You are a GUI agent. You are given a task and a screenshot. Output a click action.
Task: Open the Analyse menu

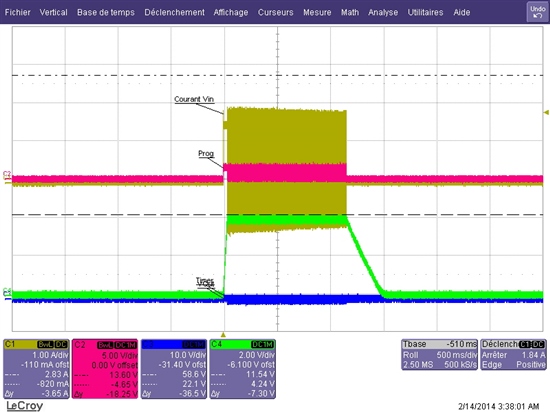point(383,12)
